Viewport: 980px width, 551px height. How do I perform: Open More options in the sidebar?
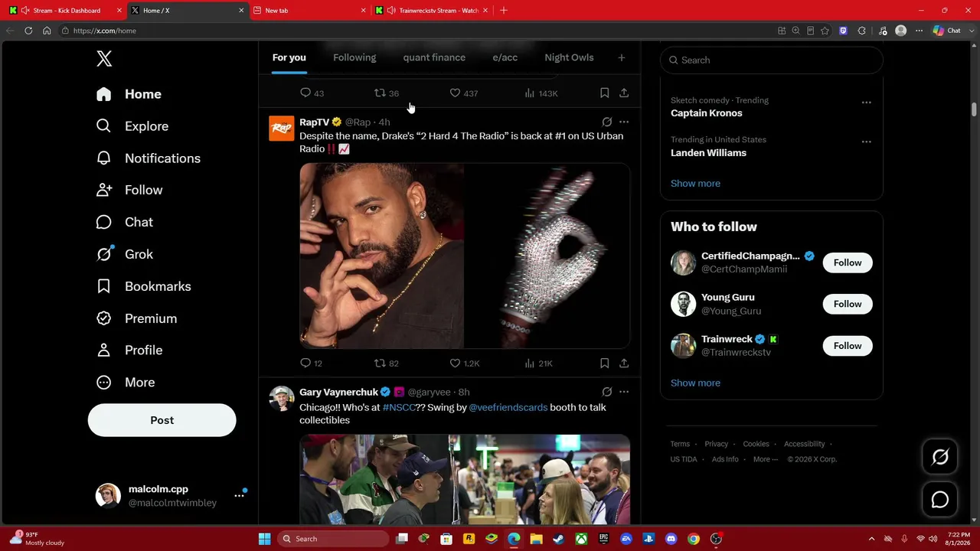click(126, 383)
